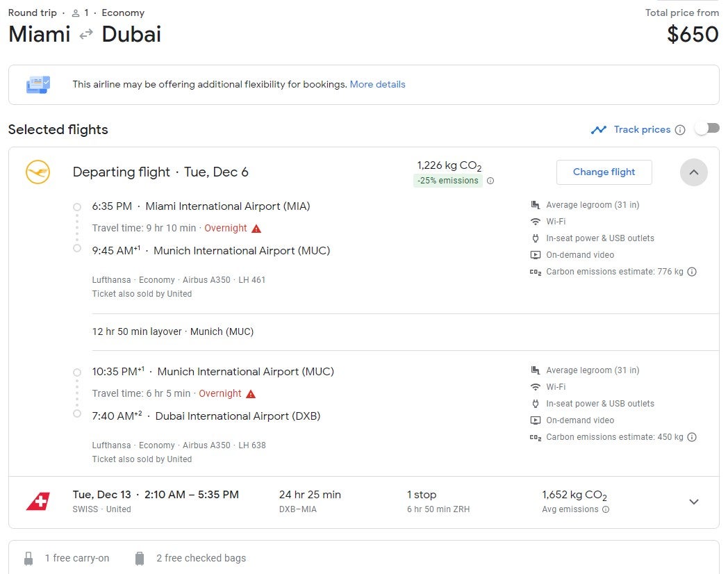Click the Overnight warning icon for LH 461

256,229
